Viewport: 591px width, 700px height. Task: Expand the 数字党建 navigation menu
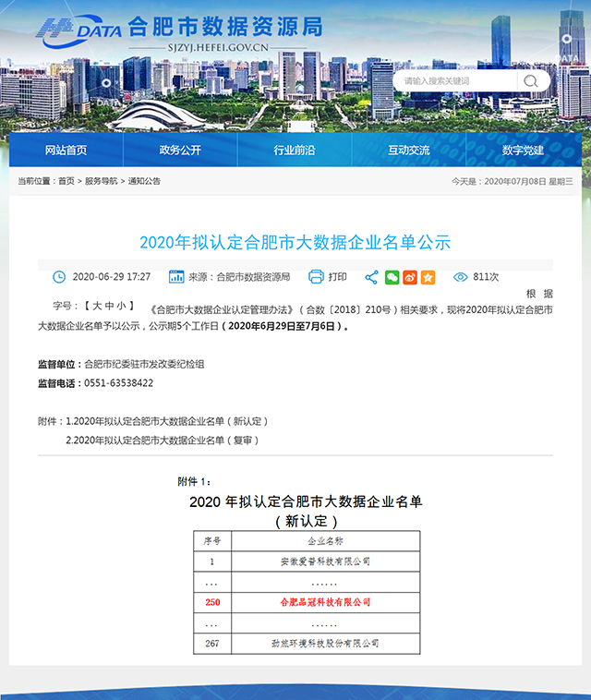tap(523, 150)
